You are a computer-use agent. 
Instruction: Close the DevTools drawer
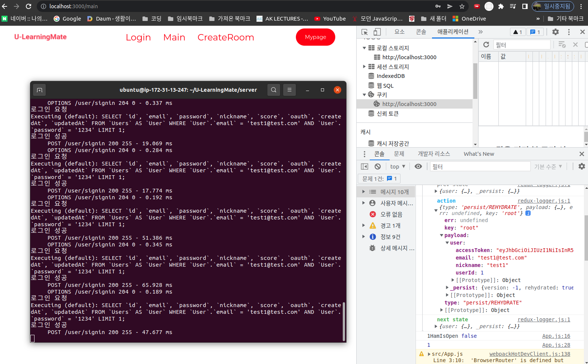(x=582, y=154)
